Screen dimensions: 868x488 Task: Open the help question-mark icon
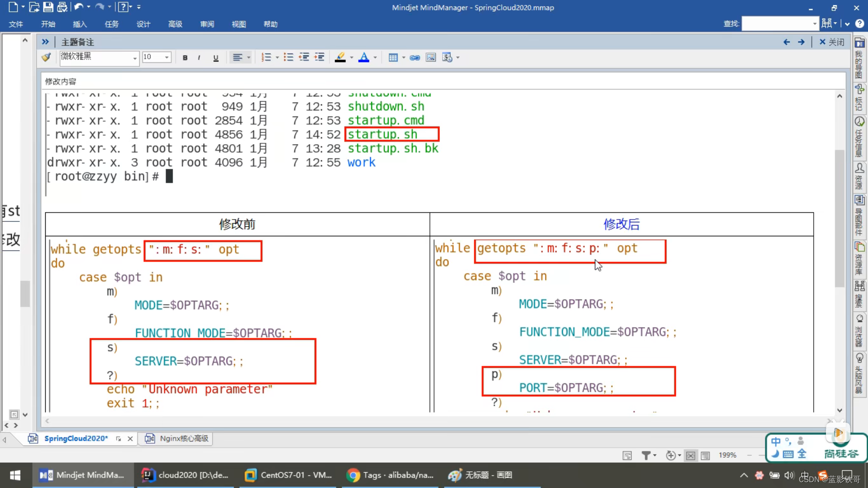point(123,7)
